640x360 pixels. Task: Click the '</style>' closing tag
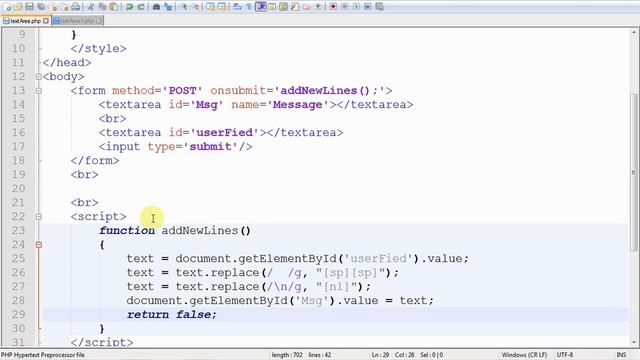click(98, 49)
